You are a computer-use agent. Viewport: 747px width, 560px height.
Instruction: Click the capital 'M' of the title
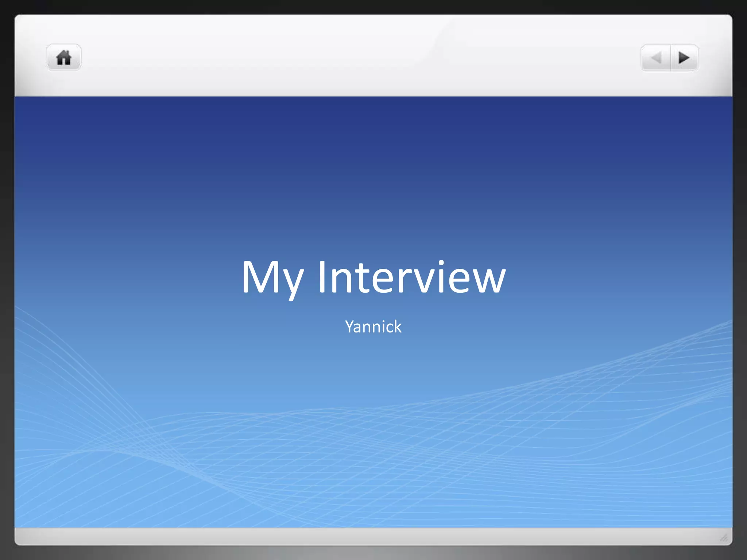(260, 276)
